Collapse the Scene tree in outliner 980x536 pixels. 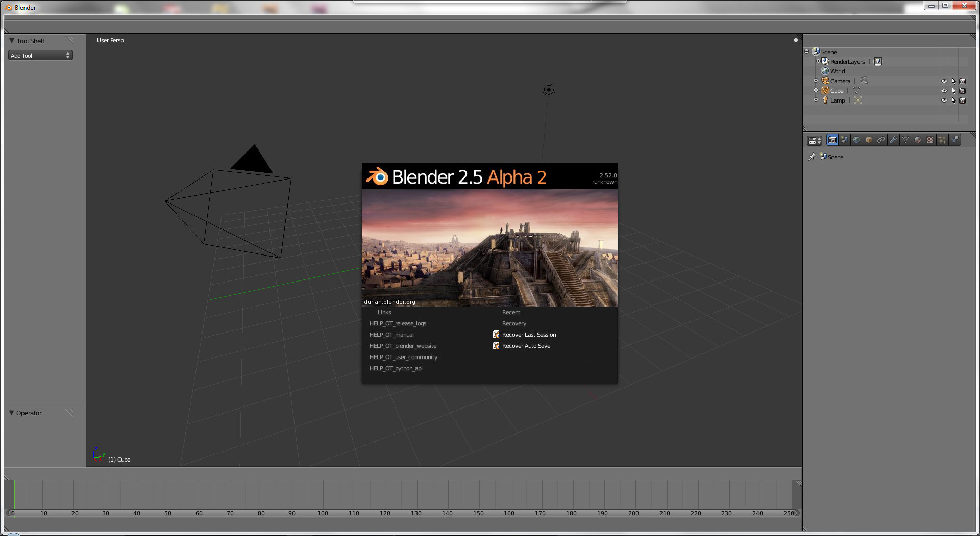[x=807, y=52]
